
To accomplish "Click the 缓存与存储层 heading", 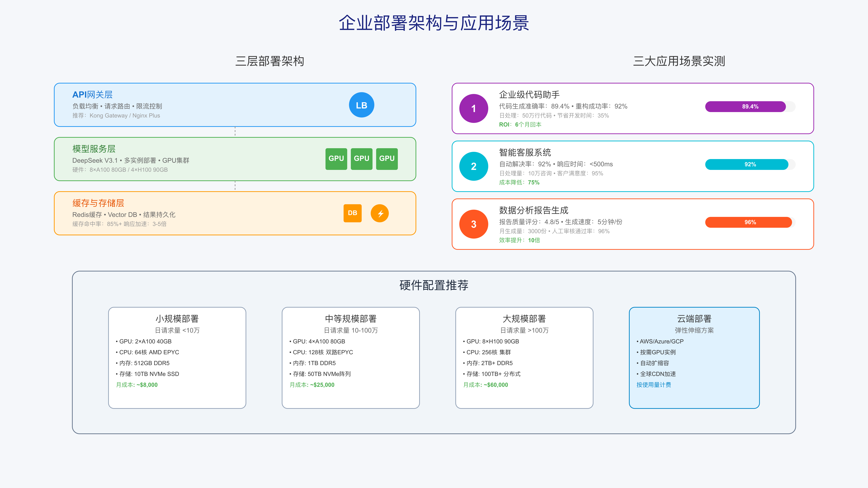I will [98, 203].
